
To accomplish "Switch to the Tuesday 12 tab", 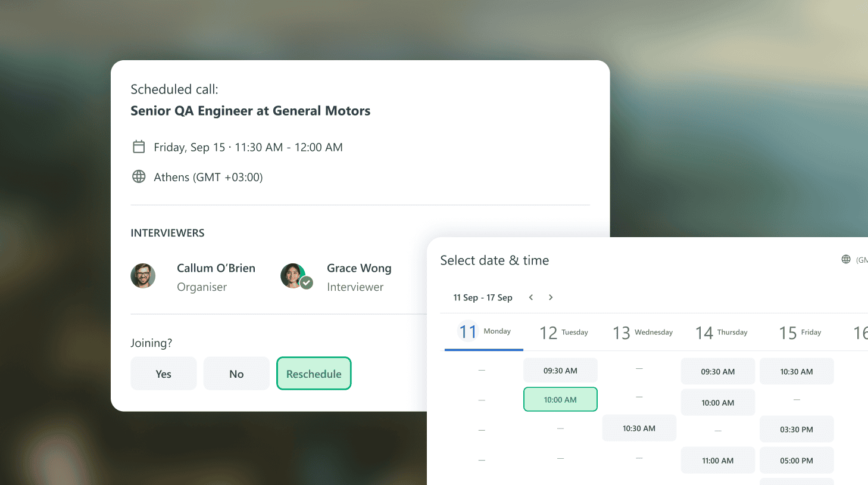I will point(563,332).
